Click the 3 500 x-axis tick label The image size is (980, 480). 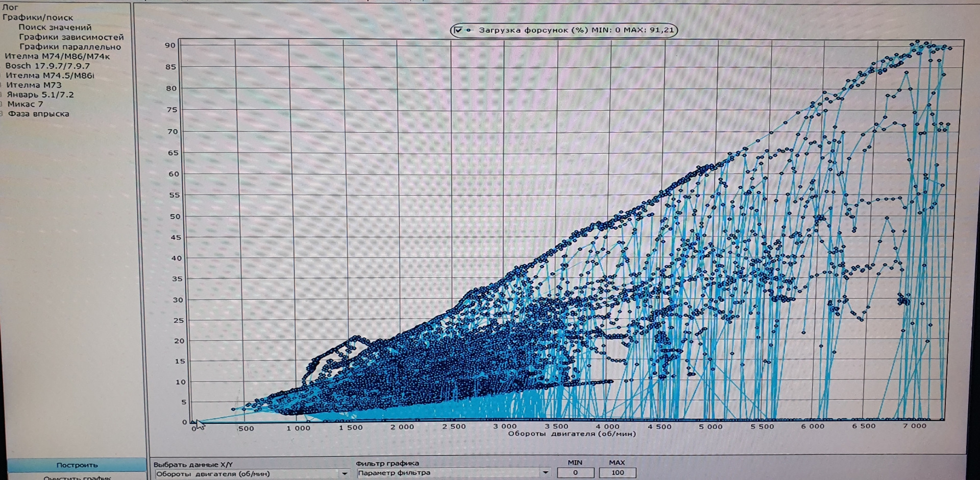pos(556,426)
